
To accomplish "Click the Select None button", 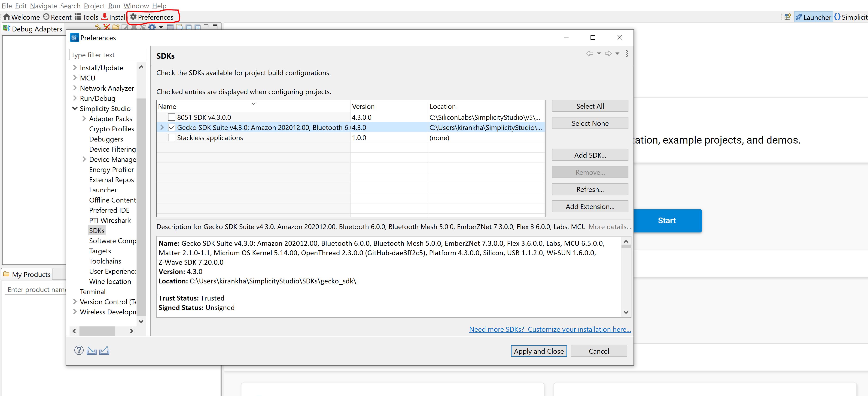I will point(590,123).
